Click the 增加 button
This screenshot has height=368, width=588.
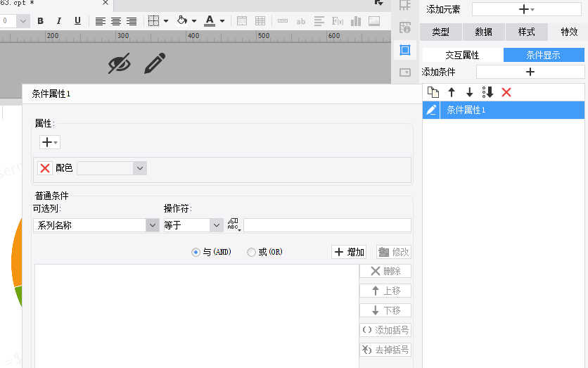[349, 252]
